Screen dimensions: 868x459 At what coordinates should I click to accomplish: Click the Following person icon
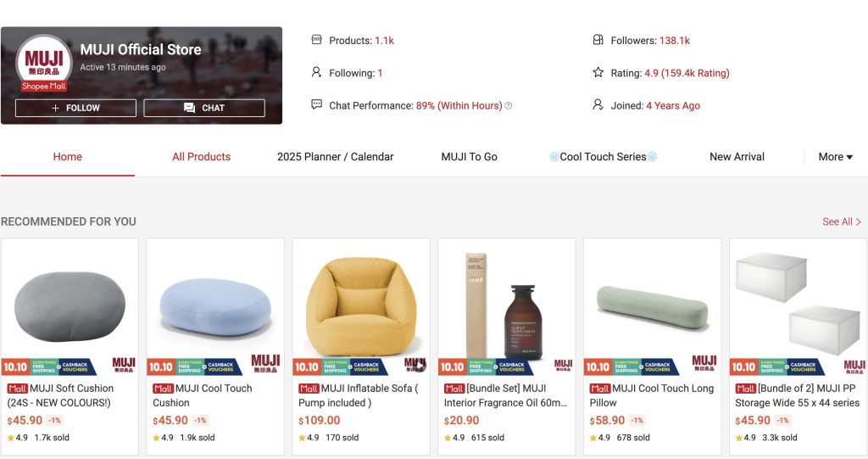[x=317, y=73]
